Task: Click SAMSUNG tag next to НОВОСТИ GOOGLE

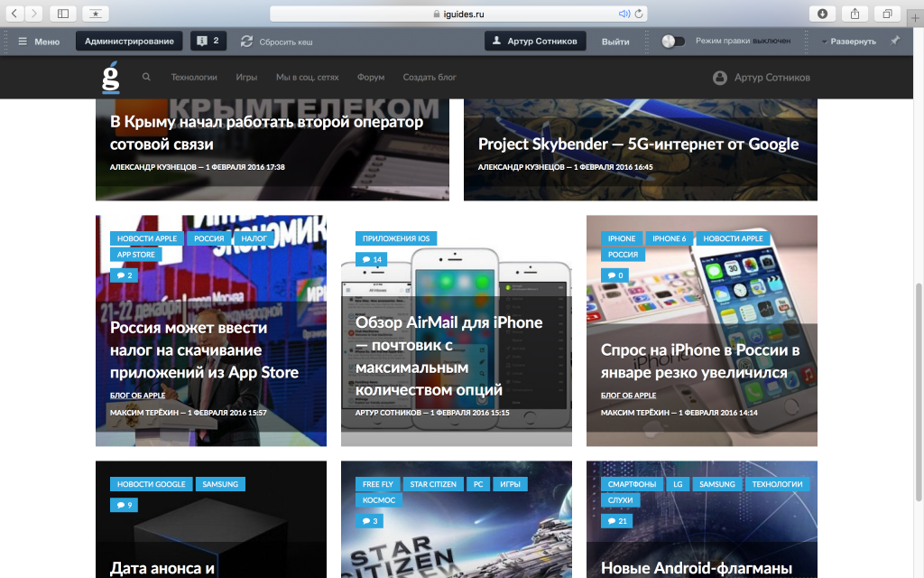Action: pos(220,484)
